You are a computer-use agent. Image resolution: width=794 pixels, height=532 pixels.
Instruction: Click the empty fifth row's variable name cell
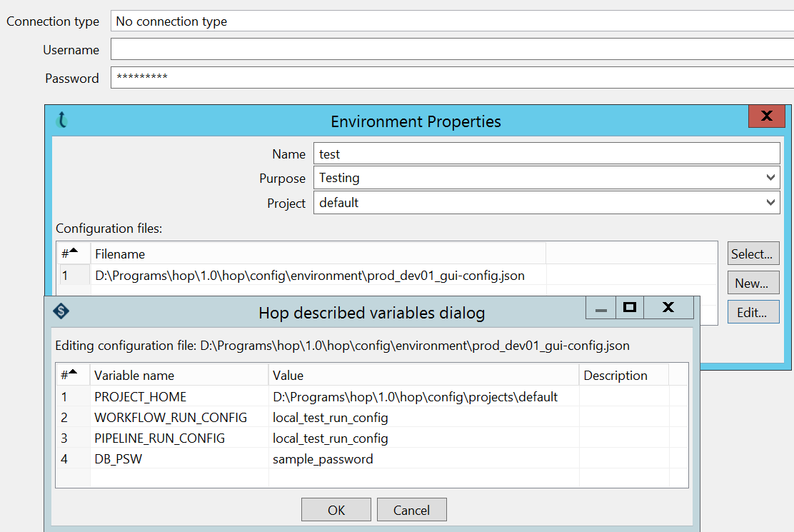coord(179,478)
